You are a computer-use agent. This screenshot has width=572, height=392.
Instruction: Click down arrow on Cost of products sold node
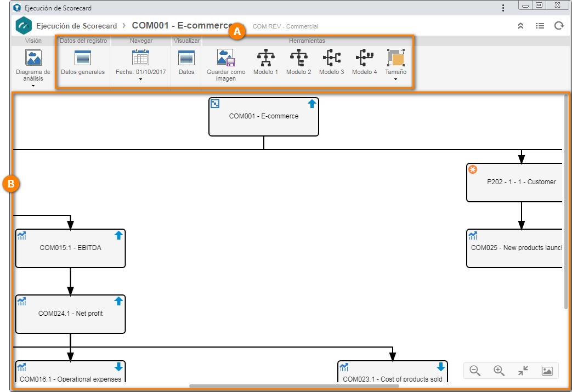click(441, 367)
